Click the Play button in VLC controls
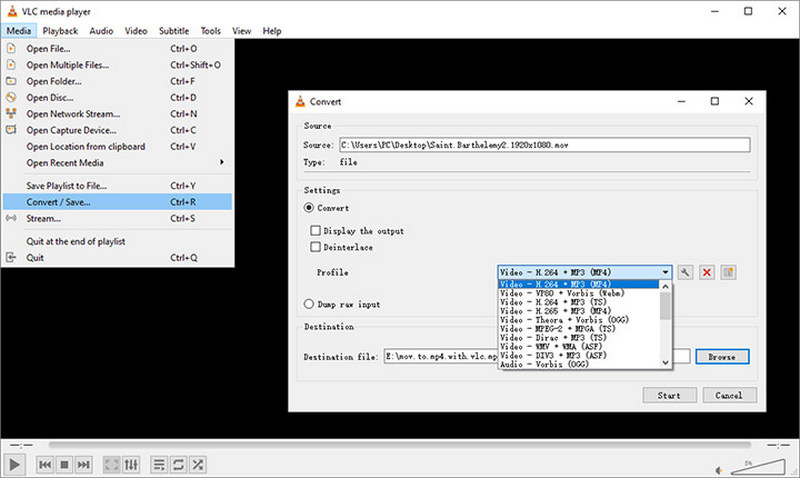Image resolution: width=800 pixels, height=478 pixels. click(15, 465)
